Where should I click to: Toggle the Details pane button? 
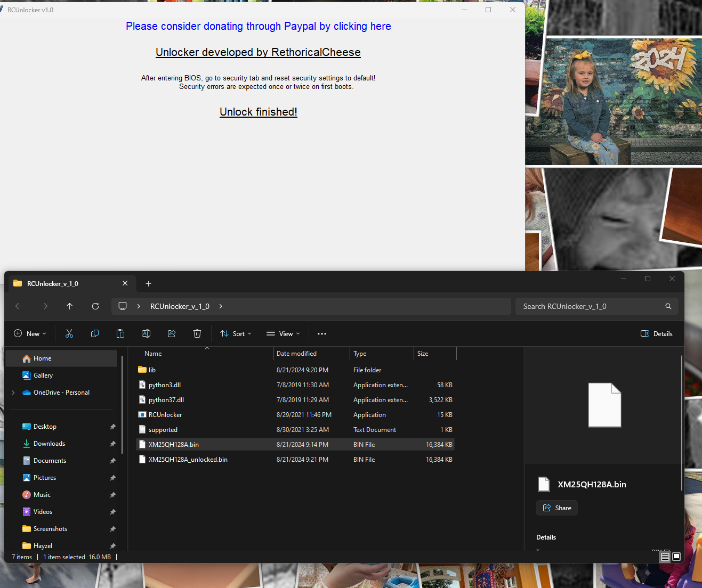coord(656,334)
